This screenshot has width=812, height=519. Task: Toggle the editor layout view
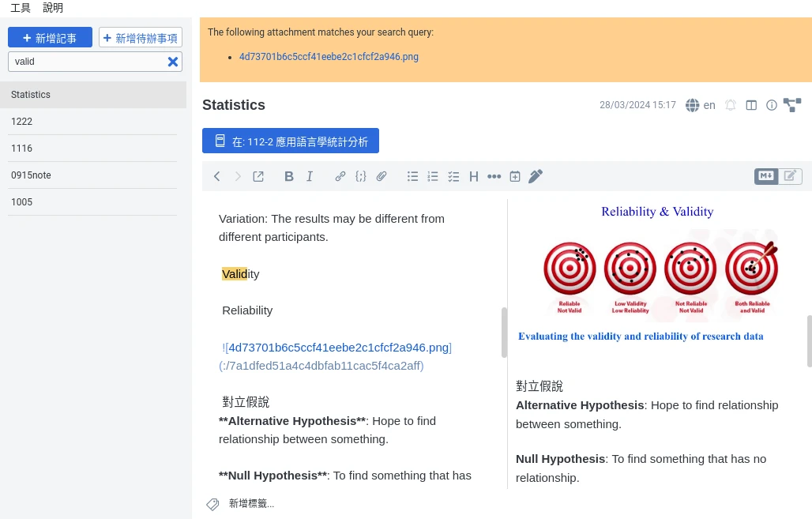point(751,105)
